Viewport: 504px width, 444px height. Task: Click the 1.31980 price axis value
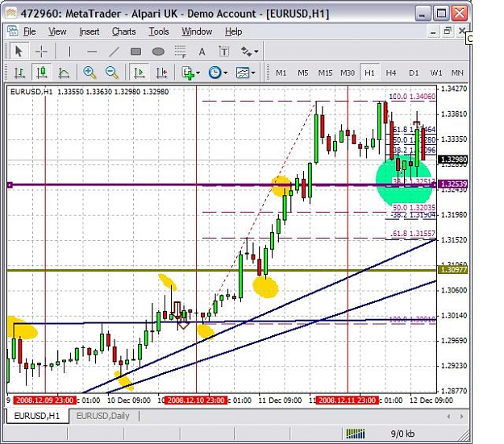[453, 214]
